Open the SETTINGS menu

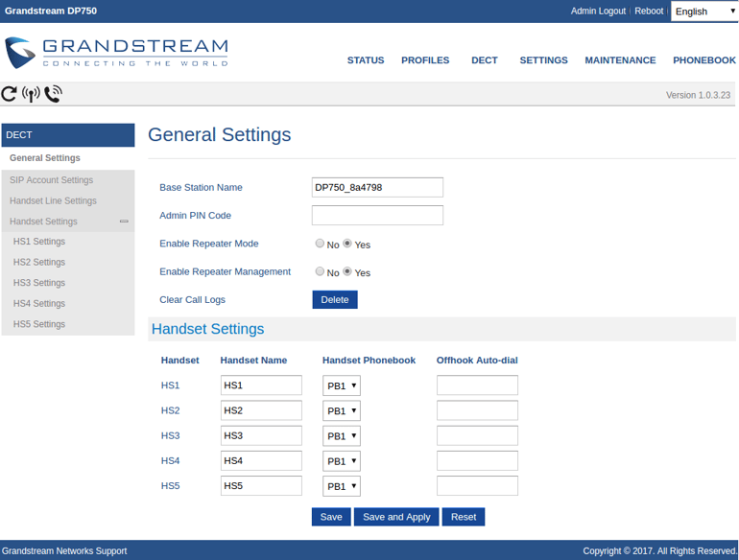[543, 60]
